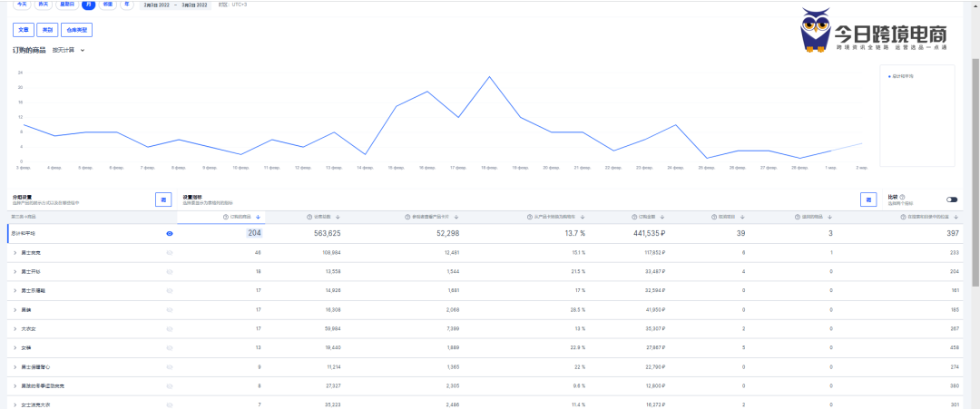Show the 男士夹克 row on the chart

169,252
